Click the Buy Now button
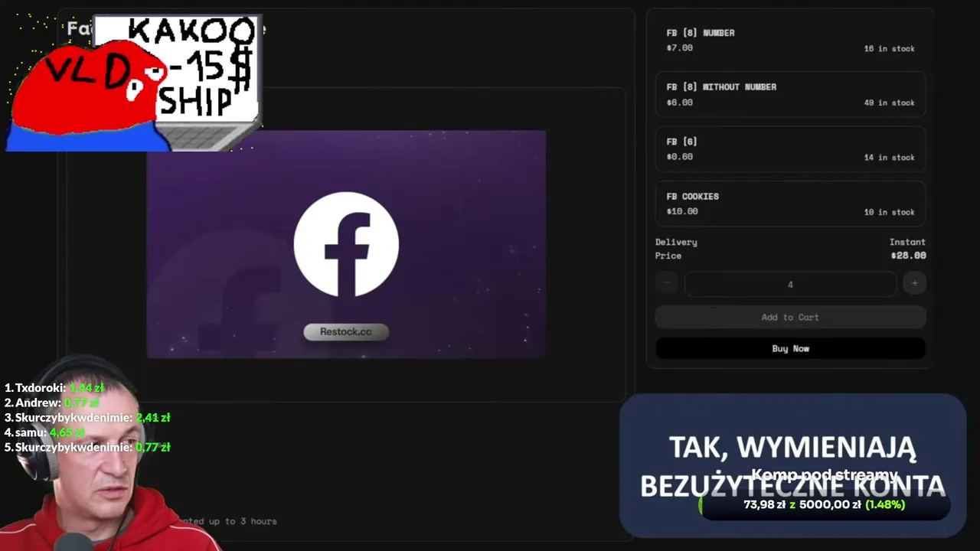The width and height of the screenshot is (980, 551). 790,348
